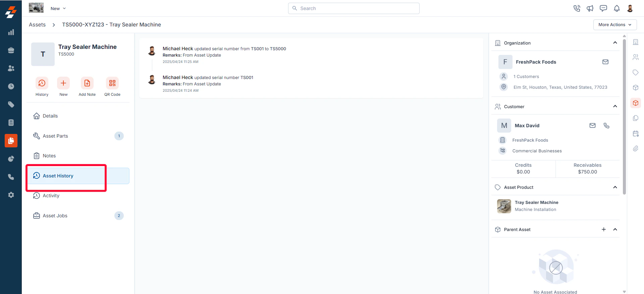The width and height of the screenshot is (644, 294).
Task: Open Tray Sealer Machine product link
Action: pyautogui.click(x=537, y=203)
